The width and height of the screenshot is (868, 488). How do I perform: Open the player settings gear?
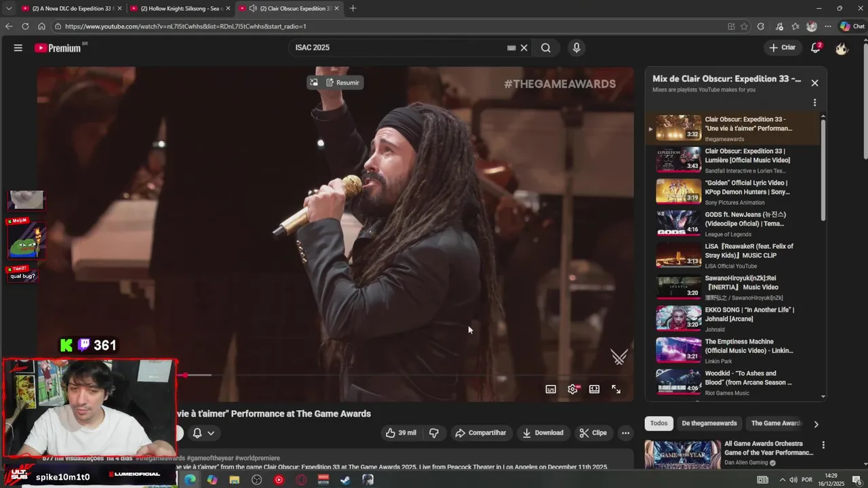573,389
